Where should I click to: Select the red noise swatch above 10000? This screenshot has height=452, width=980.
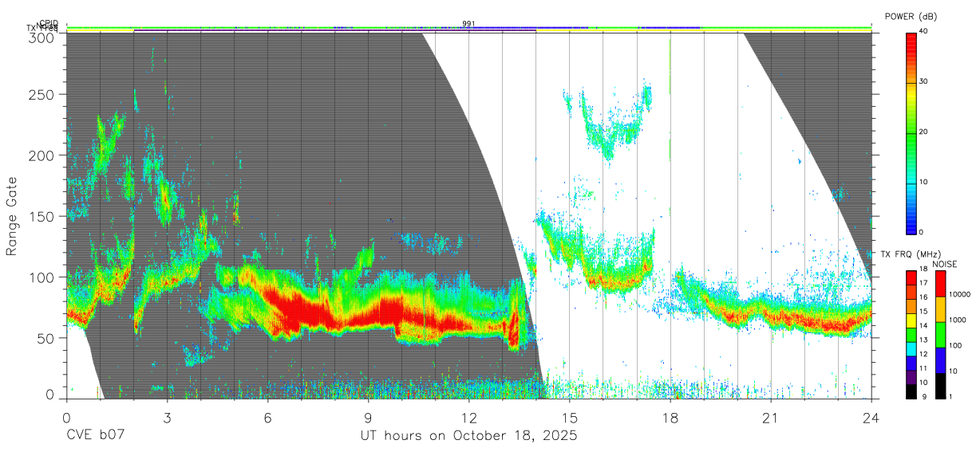tap(940, 284)
